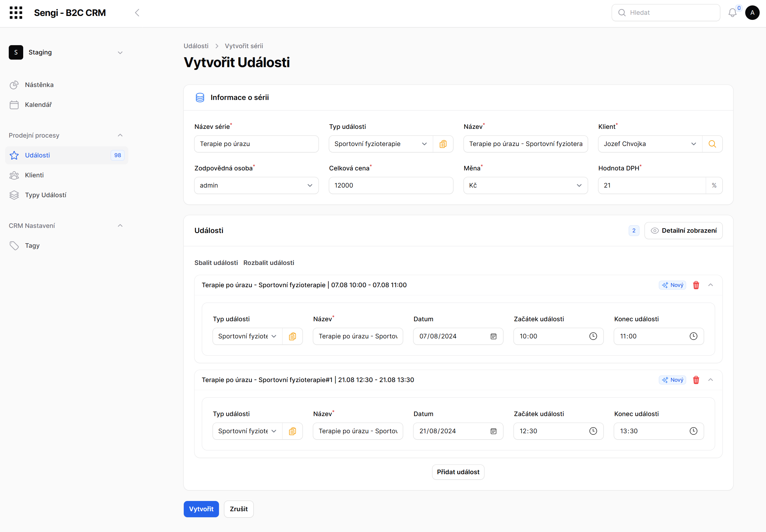Screen dimensions: 766x532
Task: Collapse the CRM Nastavení section
Action: (120, 226)
